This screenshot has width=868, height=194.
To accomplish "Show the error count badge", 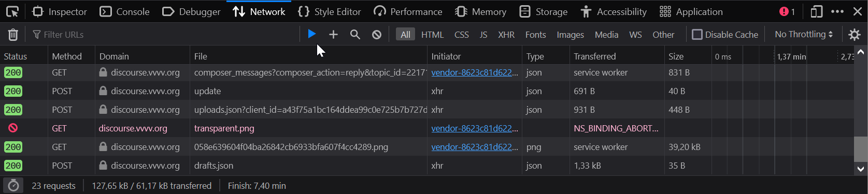I will pos(787,11).
